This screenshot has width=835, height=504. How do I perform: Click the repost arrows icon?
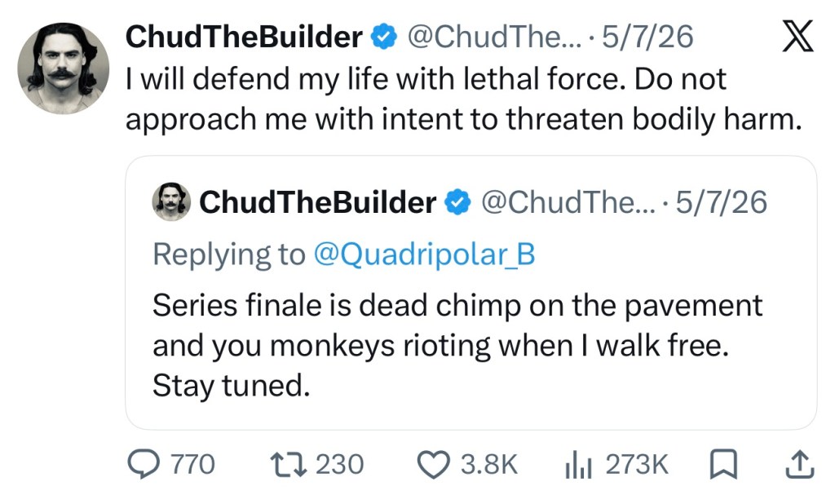tap(288, 464)
